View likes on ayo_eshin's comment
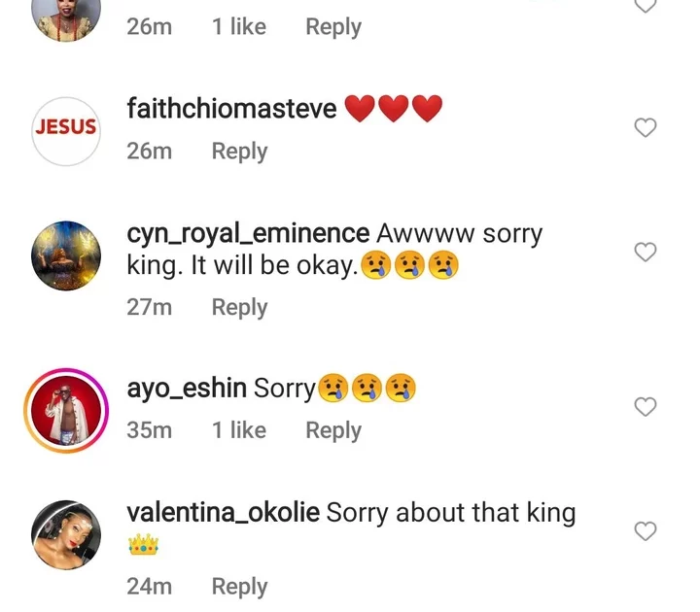This screenshot has height=612, width=700. (x=239, y=430)
